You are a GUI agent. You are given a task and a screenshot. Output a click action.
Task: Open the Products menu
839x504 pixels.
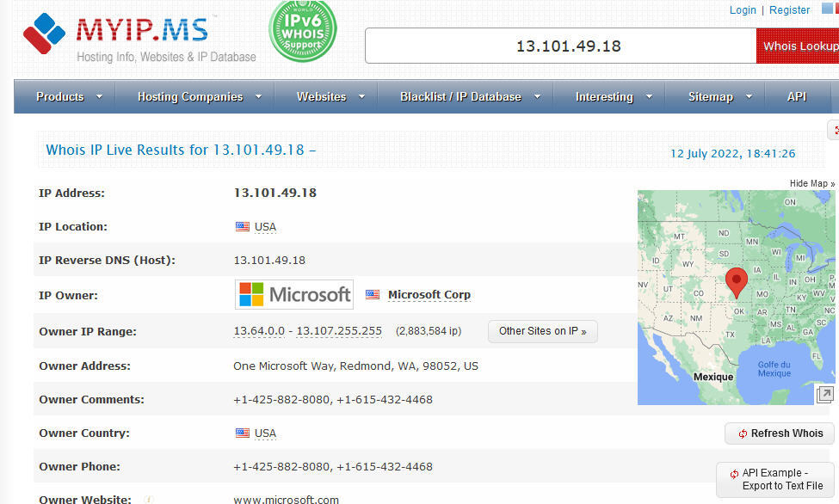click(60, 97)
